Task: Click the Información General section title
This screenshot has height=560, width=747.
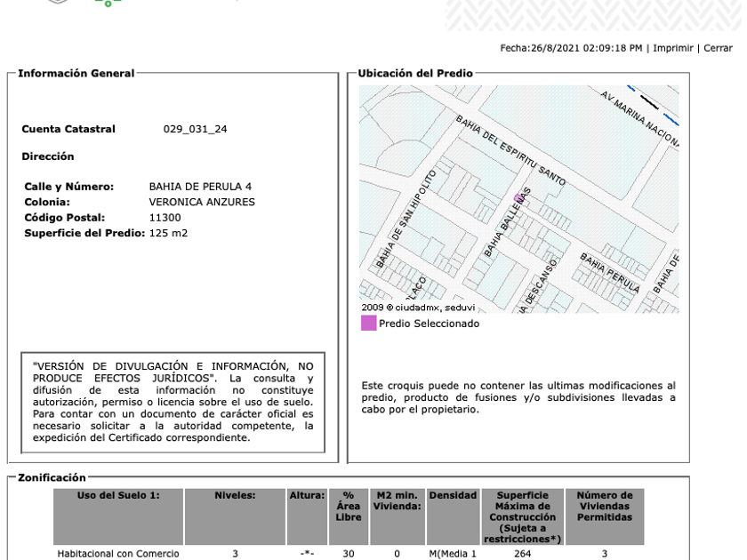Action: pyautogui.click(x=76, y=73)
